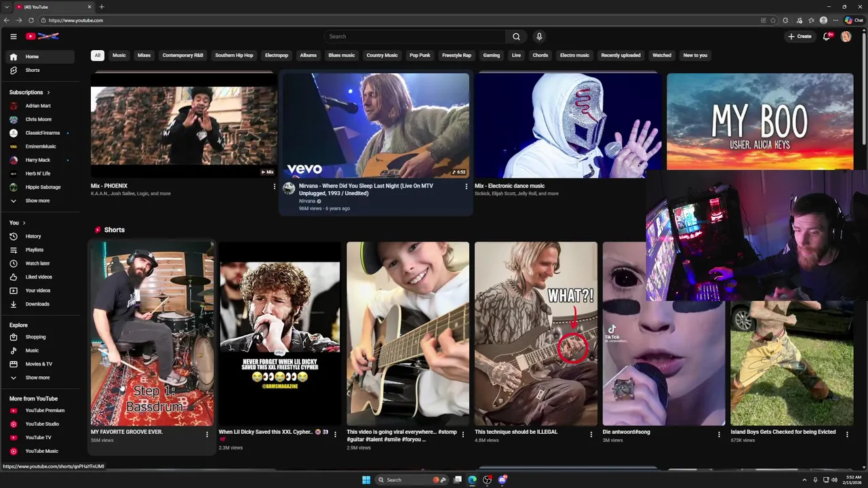The image size is (868, 488).
Task: Open the Edge Copilot Chat button
Action: point(854,20)
